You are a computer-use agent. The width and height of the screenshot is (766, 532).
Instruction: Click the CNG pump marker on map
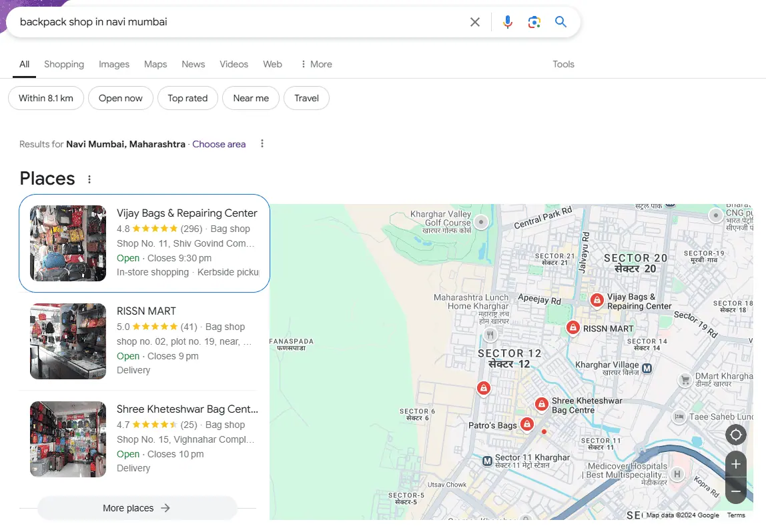pos(716,215)
